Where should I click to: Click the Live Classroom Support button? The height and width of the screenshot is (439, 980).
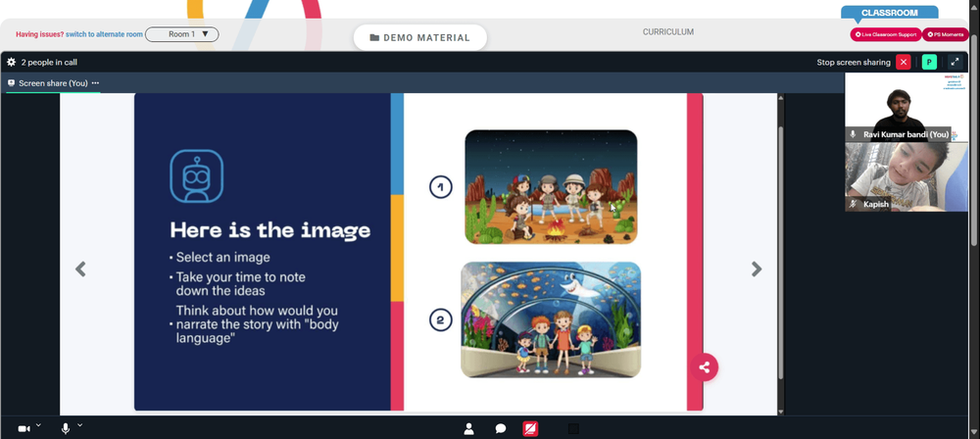[x=886, y=34]
